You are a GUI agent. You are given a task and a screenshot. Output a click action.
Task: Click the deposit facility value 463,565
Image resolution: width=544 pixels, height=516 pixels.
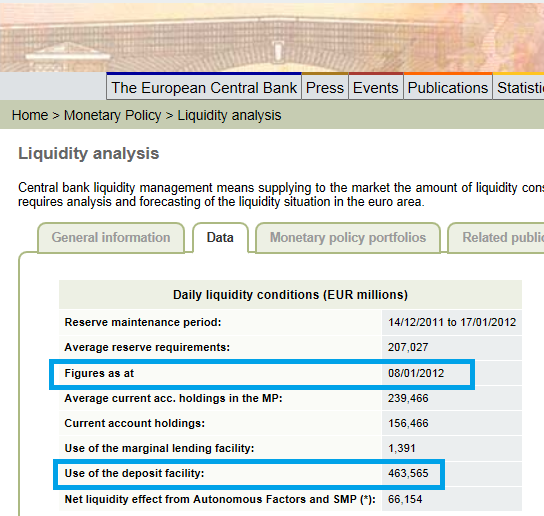coord(408,473)
